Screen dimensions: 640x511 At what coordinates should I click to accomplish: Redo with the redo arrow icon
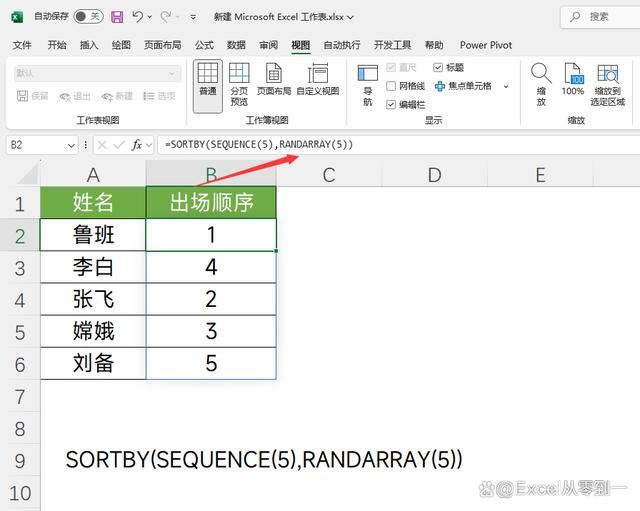tap(165, 17)
